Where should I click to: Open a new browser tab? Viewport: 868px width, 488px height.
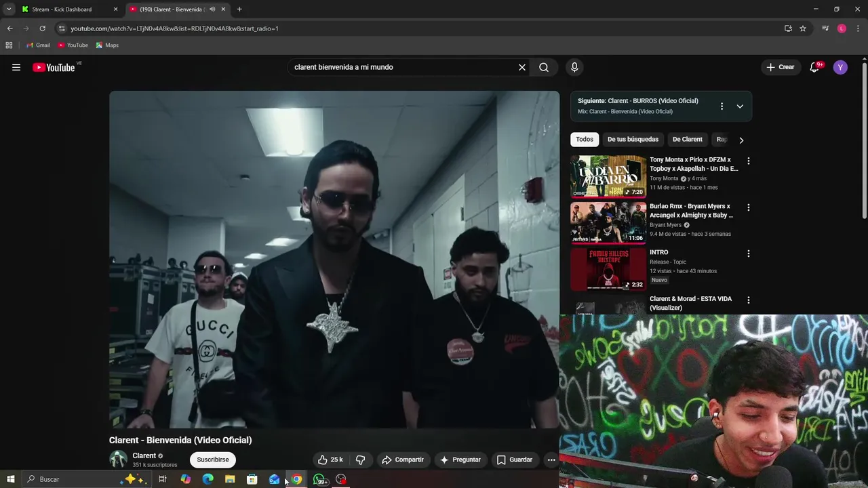(x=239, y=9)
